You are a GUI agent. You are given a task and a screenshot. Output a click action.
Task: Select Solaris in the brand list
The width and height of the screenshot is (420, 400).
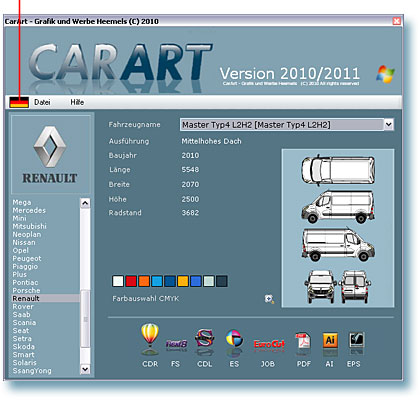coord(24,362)
